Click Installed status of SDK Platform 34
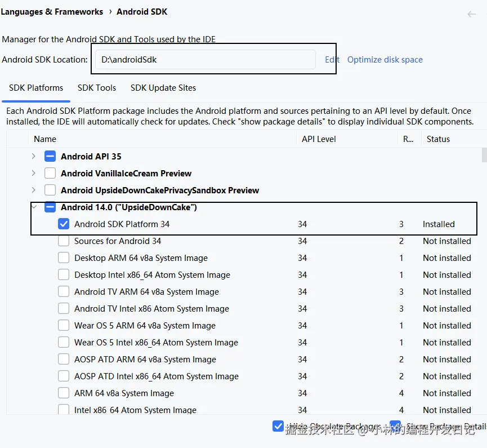Image resolution: width=487 pixels, height=448 pixels. click(x=439, y=224)
